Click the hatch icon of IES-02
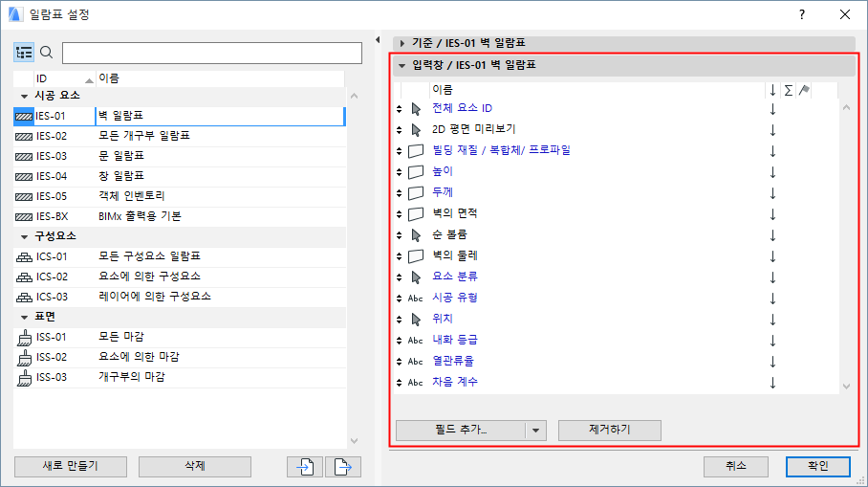Image resolution: width=868 pixels, height=487 pixels. [x=24, y=136]
